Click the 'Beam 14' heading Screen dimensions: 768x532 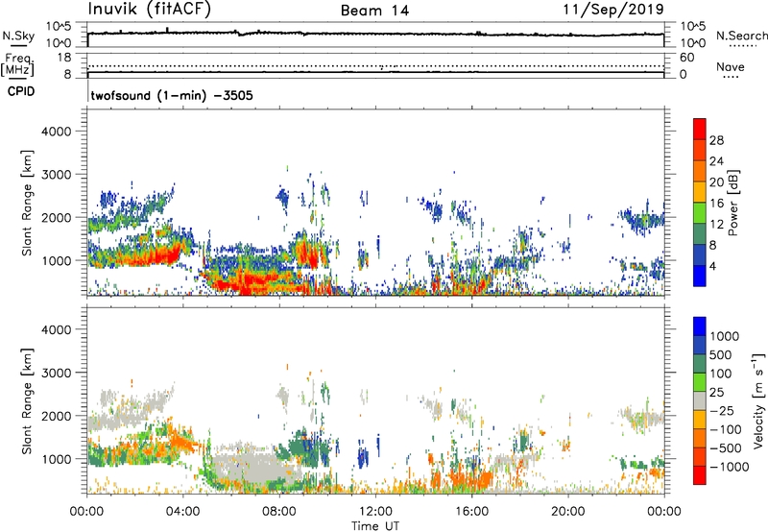[x=374, y=11]
